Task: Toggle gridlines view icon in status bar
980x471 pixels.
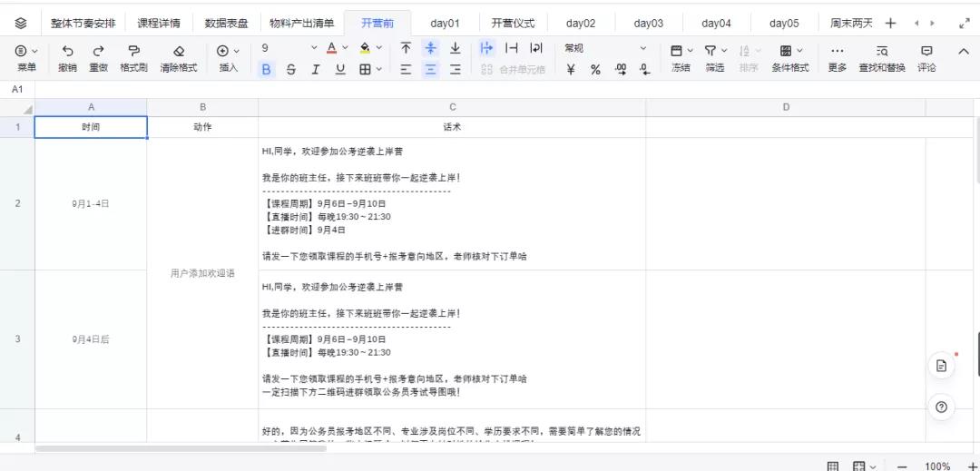Action: 832,466
